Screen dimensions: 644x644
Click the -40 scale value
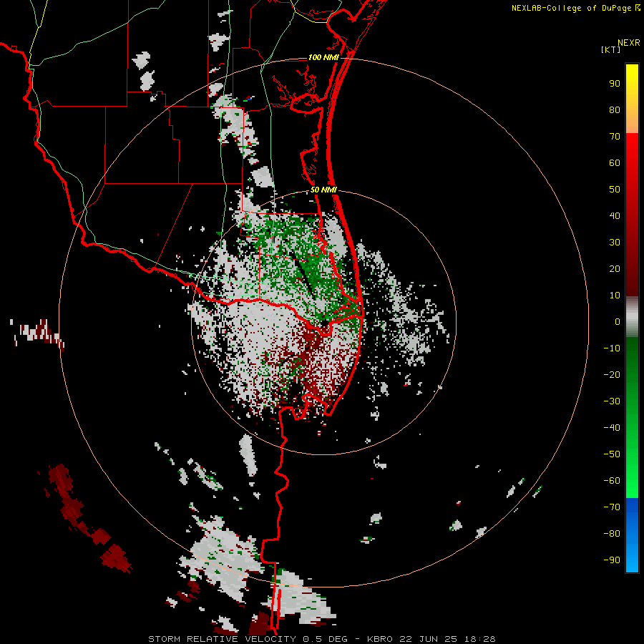pos(612,428)
